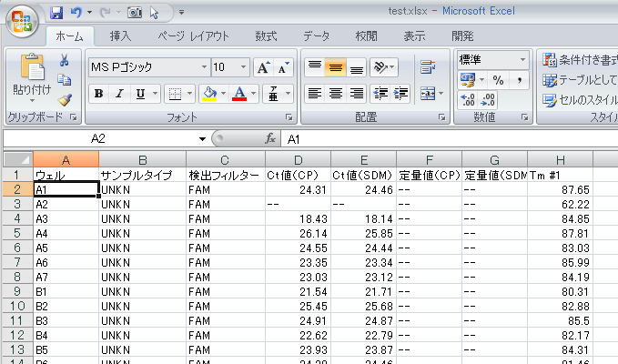The image size is (618, 364).
Task: Open the font size dropdown
Action: (x=241, y=67)
